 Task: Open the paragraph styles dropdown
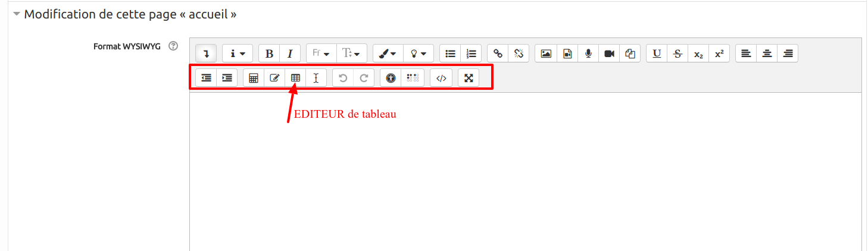238,54
